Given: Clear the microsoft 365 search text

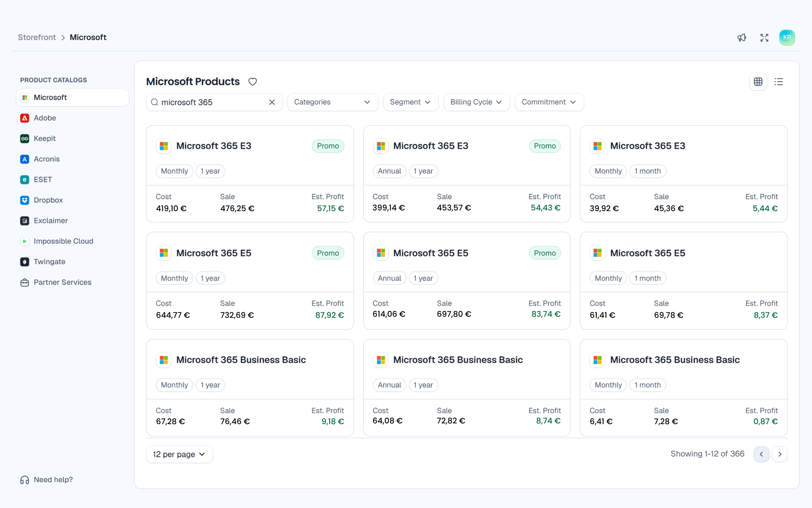Looking at the screenshot, I should point(272,102).
